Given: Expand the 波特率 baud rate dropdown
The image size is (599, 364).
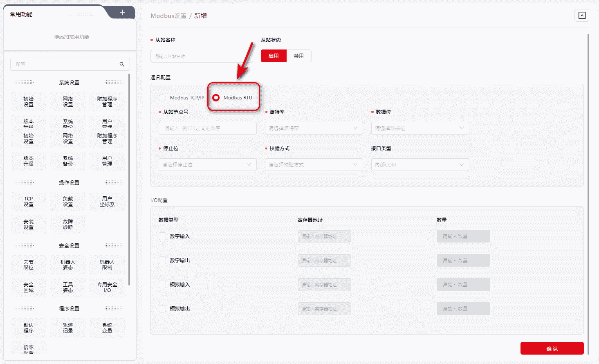Looking at the screenshot, I should coord(314,128).
